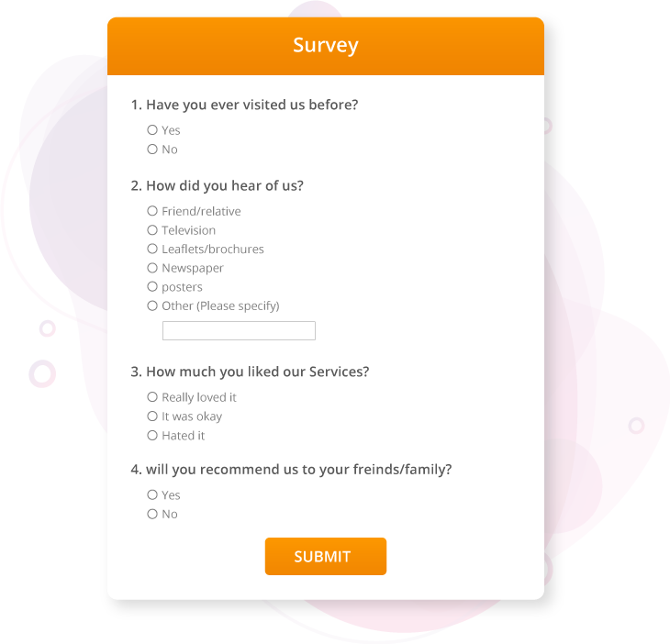The image size is (670, 644).
Task: Select No for recommend to friends/family
Action: click(152, 515)
